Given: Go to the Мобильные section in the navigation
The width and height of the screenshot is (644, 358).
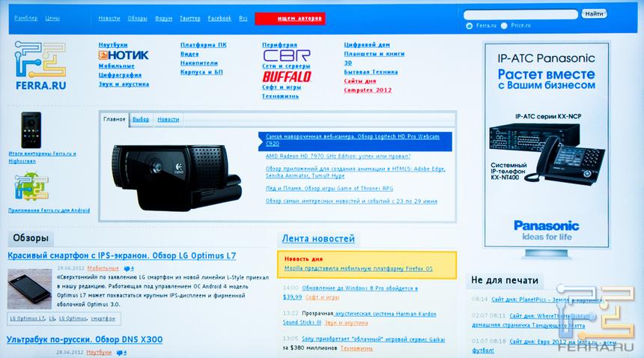Looking at the screenshot, I should pos(117,66).
